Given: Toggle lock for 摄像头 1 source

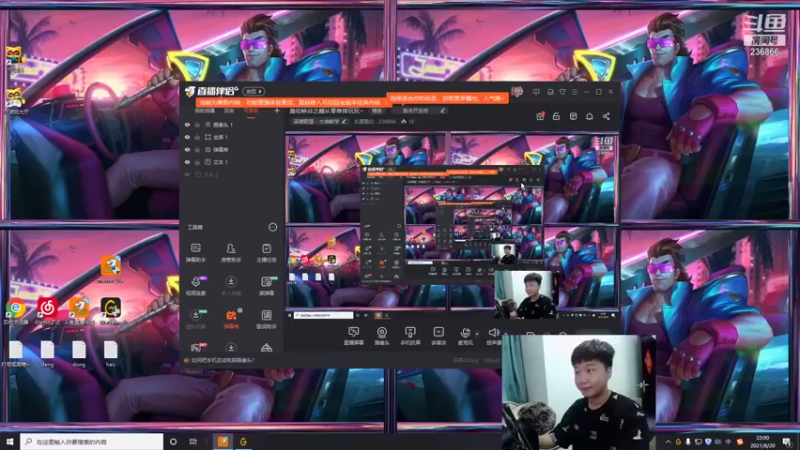Looking at the screenshot, I should pos(197,124).
